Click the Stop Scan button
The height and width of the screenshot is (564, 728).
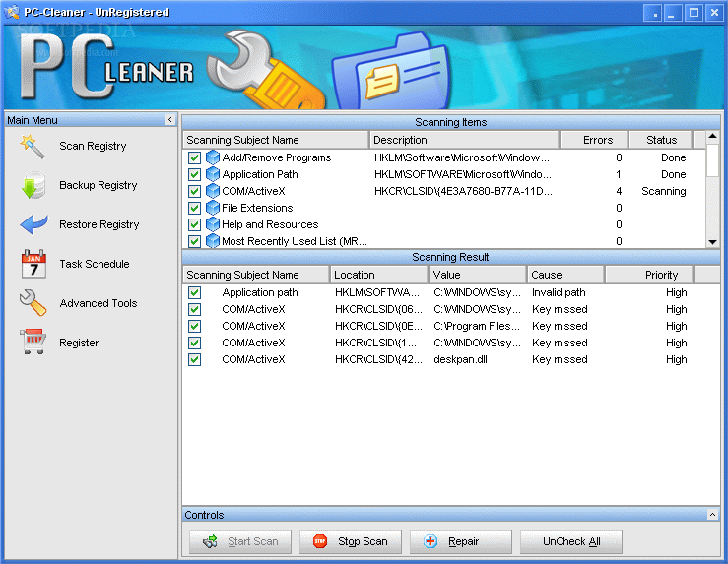(x=351, y=541)
